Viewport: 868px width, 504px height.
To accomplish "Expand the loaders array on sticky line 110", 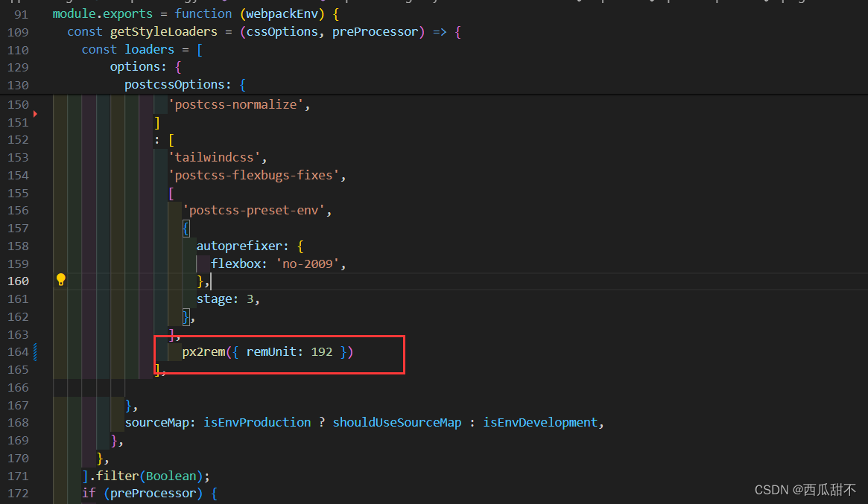I will 149,49.
